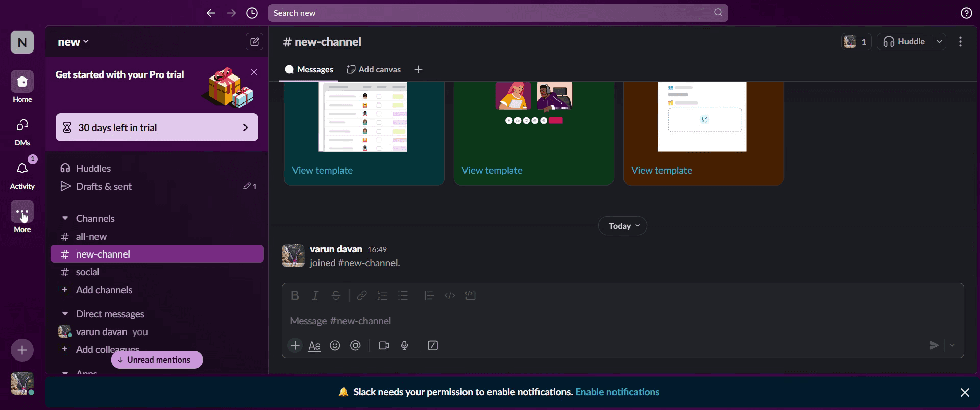Close the notifications permission bar
Screen dimensions: 980x410
pyautogui.click(x=965, y=392)
